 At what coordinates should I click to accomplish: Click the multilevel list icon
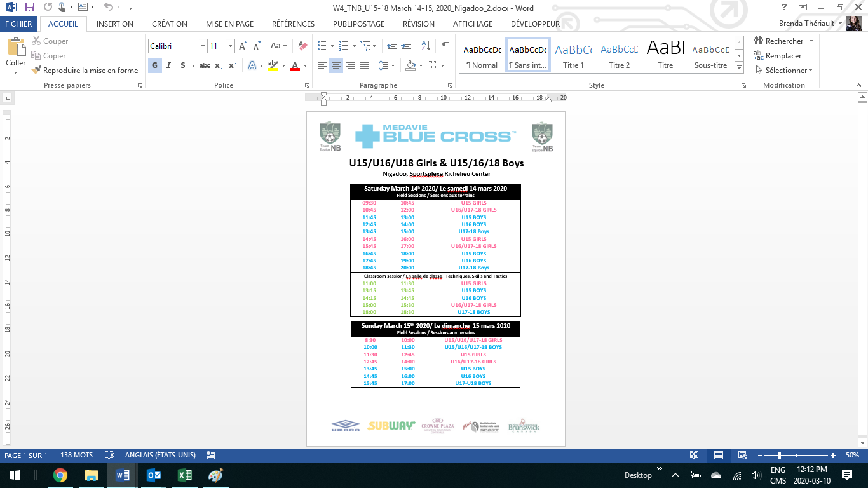point(365,46)
